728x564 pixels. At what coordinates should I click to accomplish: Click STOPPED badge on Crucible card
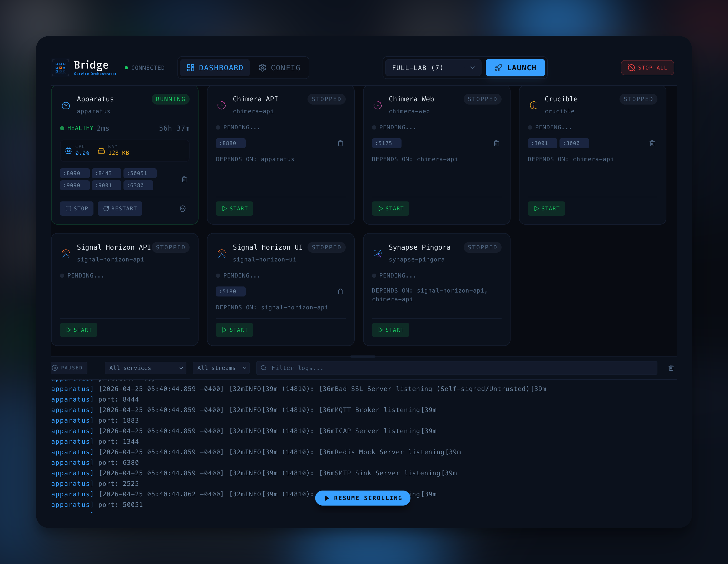(638, 99)
